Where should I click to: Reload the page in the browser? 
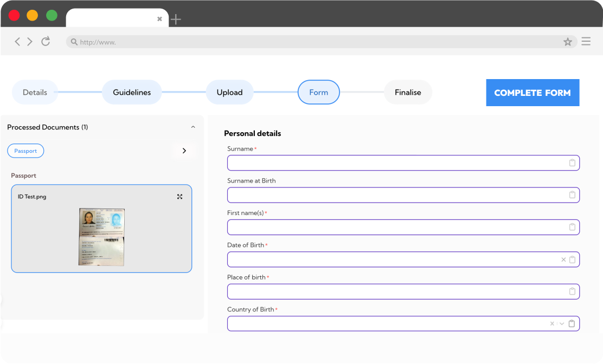point(46,42)
